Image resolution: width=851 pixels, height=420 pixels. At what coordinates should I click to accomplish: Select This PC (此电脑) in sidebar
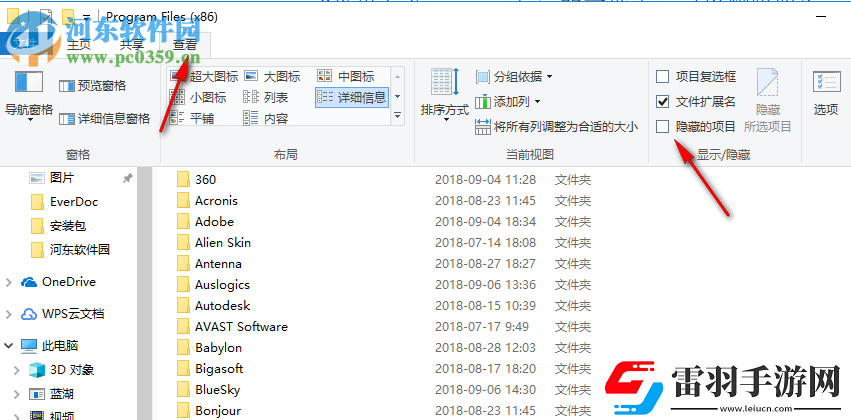[50, 346]
